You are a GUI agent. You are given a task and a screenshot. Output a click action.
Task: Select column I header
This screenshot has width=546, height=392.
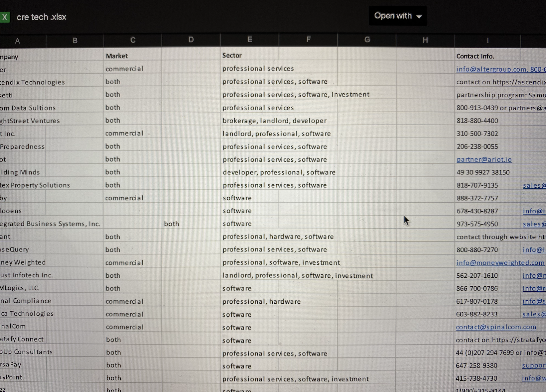[487, 40]
